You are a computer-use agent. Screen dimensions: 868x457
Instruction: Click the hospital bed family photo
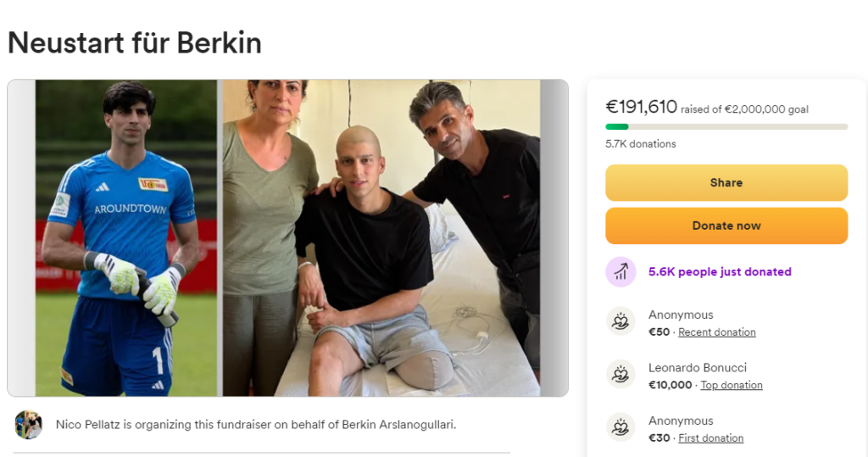[381, 238]
